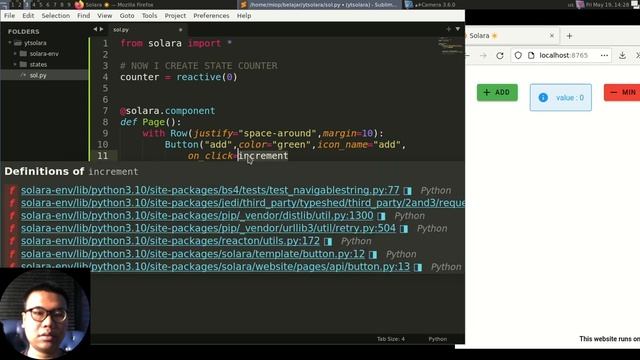Change the Python syntax in status bar
The image size is (640, 360).
pyautogui.click(x=438, y=339)
